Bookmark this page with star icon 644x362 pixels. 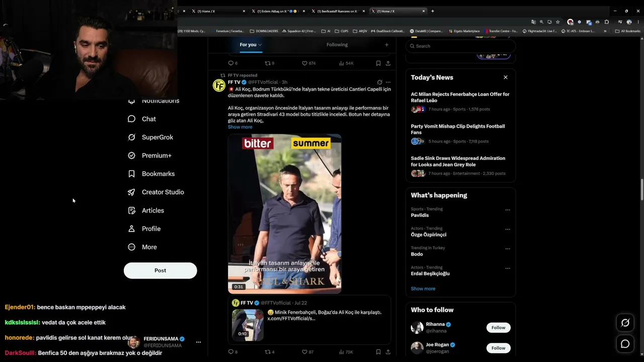pos(557,22)
